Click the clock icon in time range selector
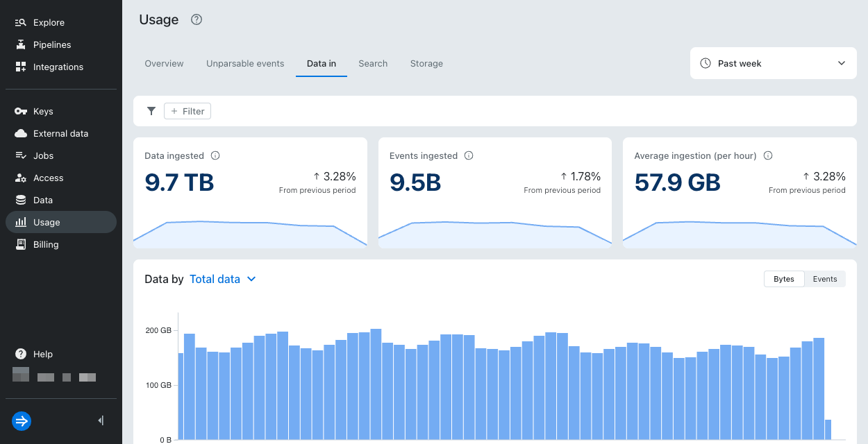Viewport: 868px width, 444px height. pos(706,63)
